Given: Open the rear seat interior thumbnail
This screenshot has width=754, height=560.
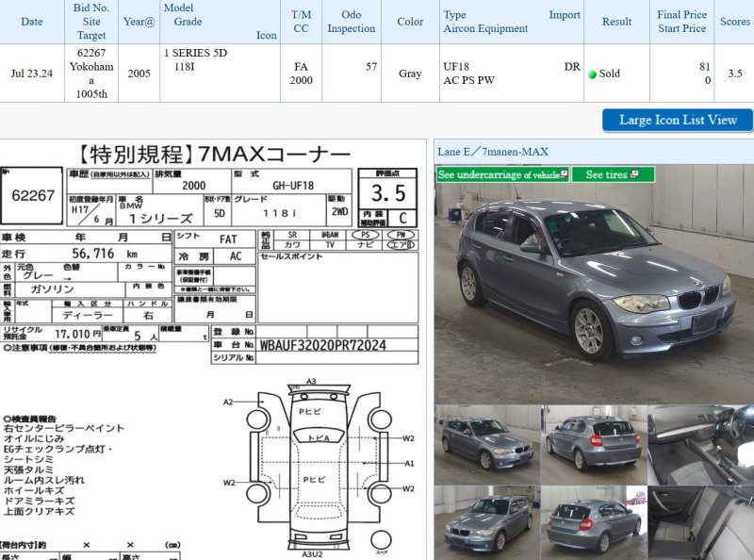Looking at the screenshot, I should (x=700, y=523).
